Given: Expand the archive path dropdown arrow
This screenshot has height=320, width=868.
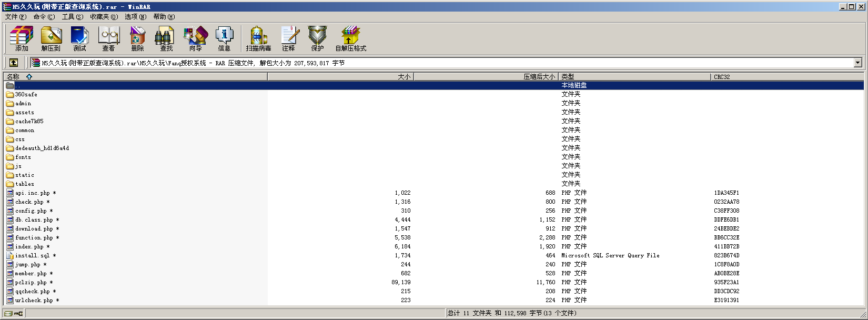Looking at the screenshot, I should pos(857,63).
